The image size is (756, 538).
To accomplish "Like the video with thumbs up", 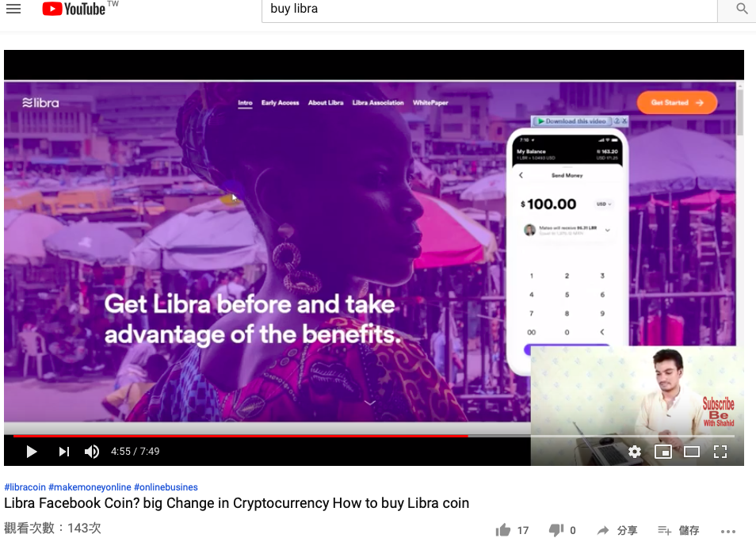I will click(x=512, y=530).
